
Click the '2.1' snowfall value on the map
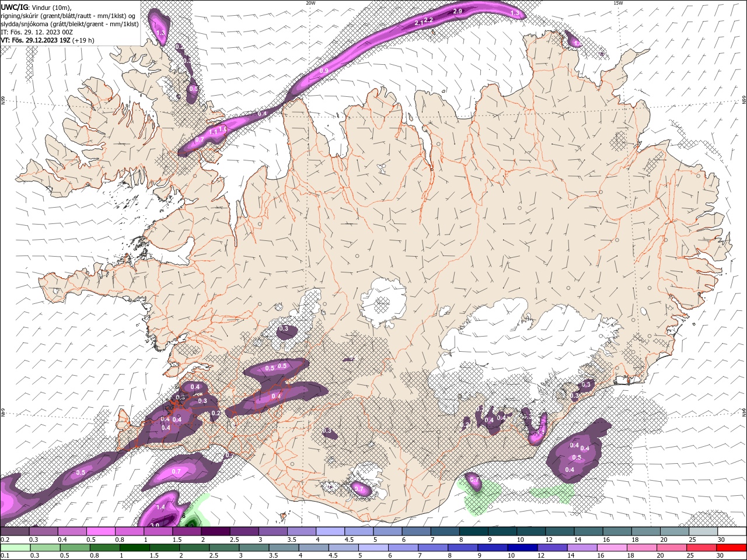tap(419, 23)
